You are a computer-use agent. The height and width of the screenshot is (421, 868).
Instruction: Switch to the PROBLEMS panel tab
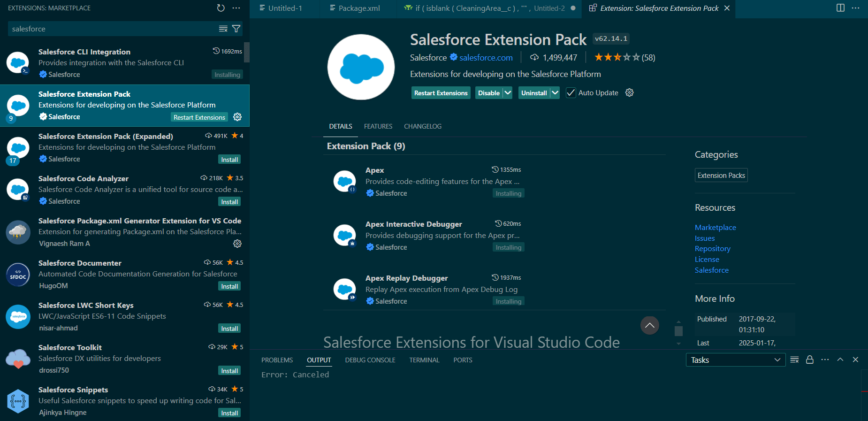click(x=277, y=360)
